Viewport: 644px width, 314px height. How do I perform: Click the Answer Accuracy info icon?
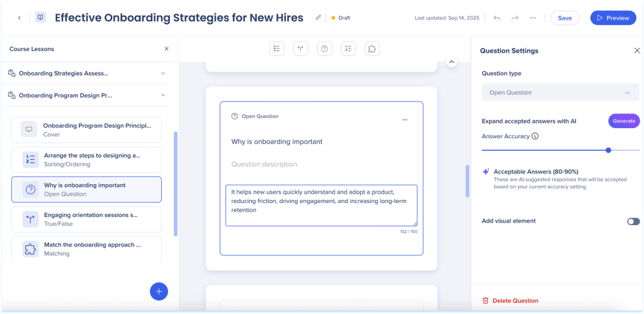coord(535,136)
